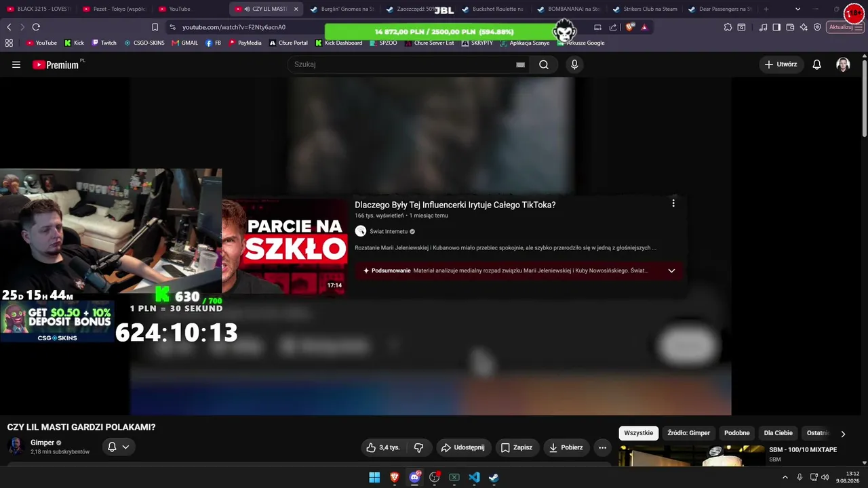Open the Windows Start menu

click(x=374, y=477)
